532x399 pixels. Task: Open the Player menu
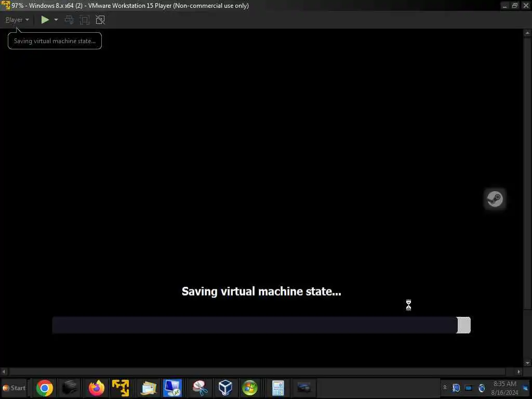17,20
